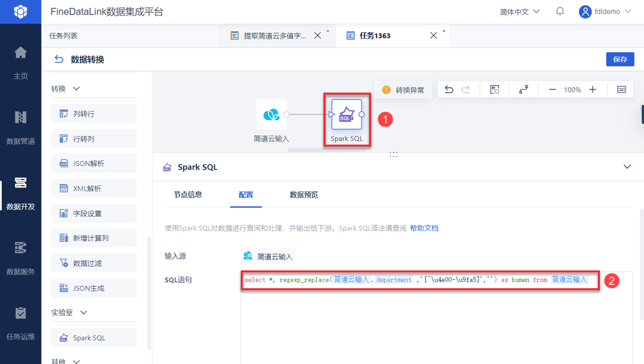
Task: Click the operator list vertical scrollbar
Action: tap(149, 294)
